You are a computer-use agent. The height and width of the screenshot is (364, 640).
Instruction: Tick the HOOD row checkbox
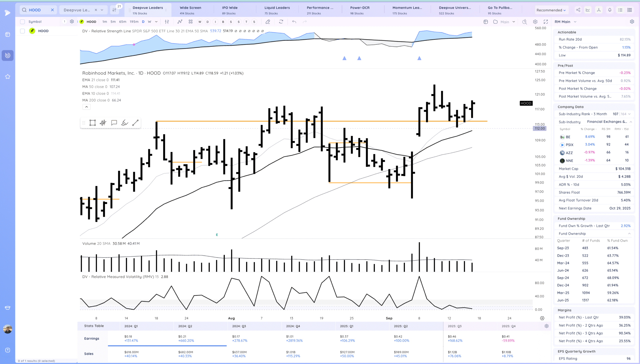22,31
